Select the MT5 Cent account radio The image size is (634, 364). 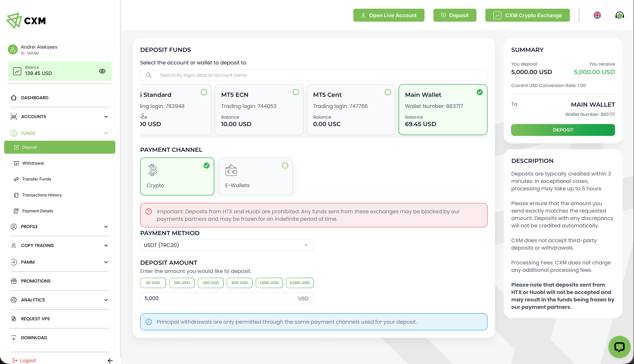coord(388,92)
